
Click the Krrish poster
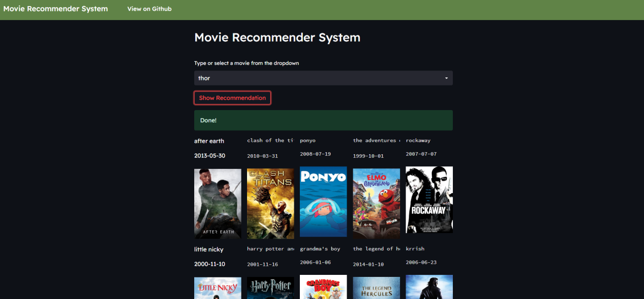[429, 287]
